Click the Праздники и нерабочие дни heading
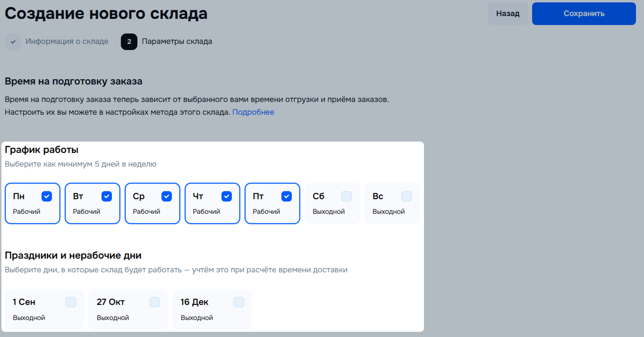The width and height of the screenshot is (644, 337). click(73, 256)
